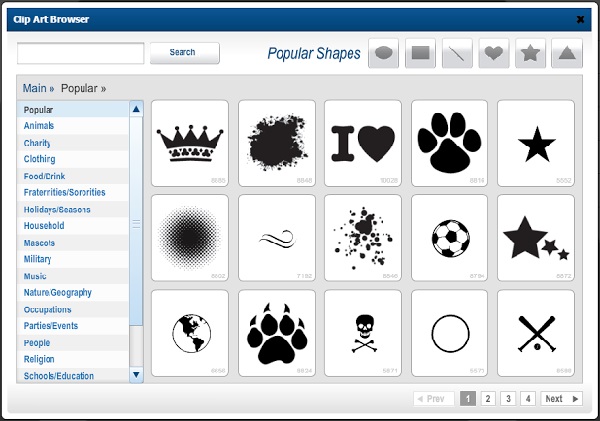Pick the diagonal line shape
This screenshot has width=600, height=421.
(457, 53)
